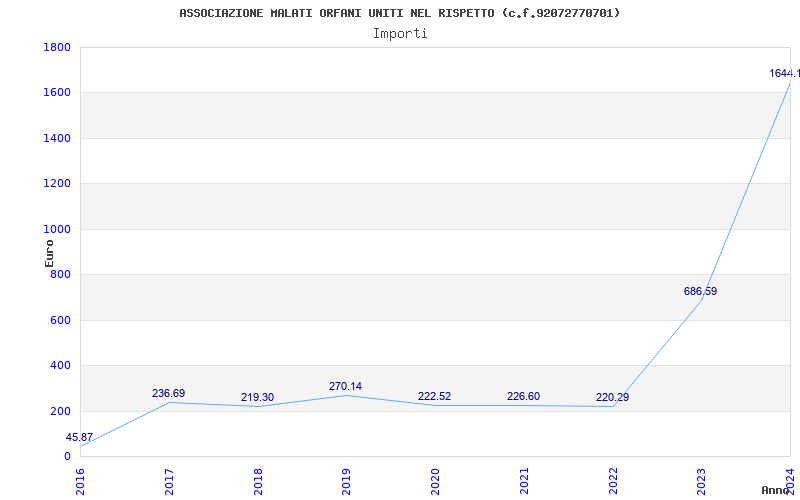The image size is (800, 500).
Task: Select the Euro y-axis label
Action: point(49,253)
